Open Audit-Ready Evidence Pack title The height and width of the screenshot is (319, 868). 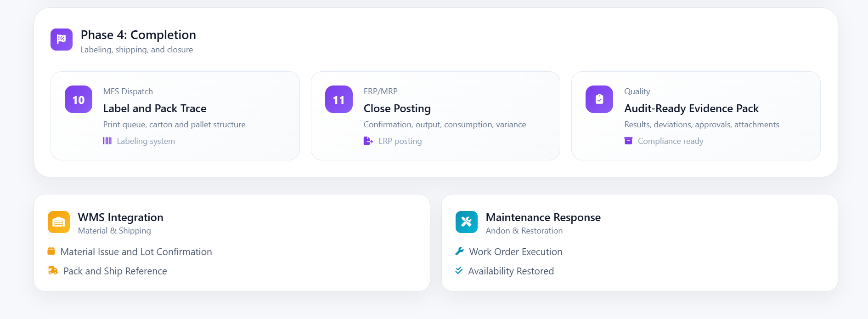point(691,108)
